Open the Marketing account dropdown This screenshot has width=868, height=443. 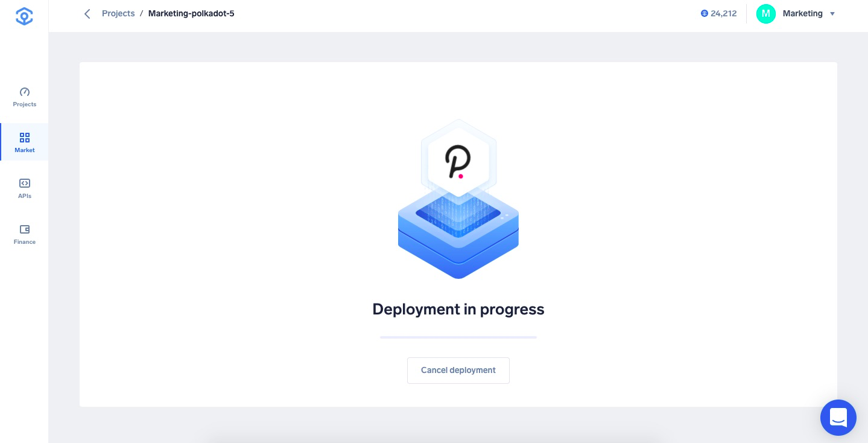click(x=802, y=13)
